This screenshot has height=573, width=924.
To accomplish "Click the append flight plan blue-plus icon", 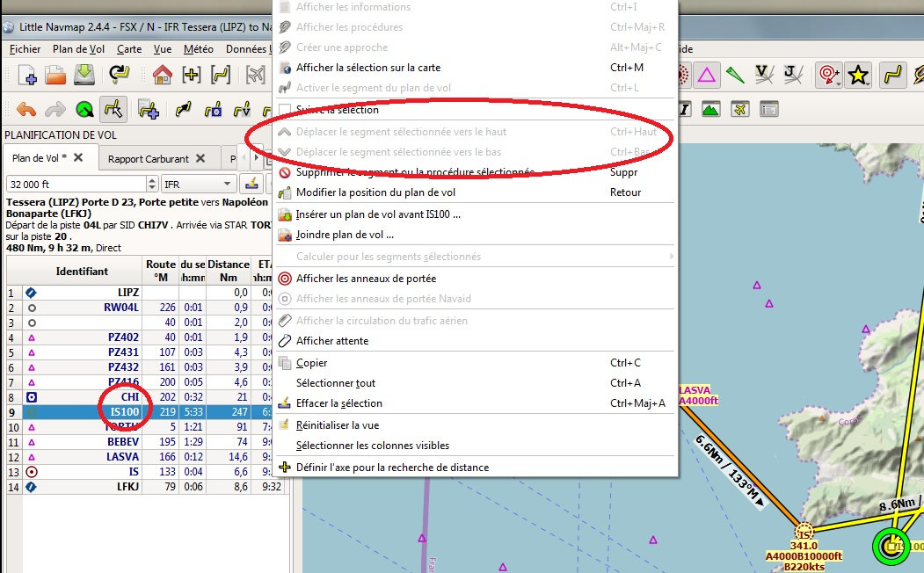I will pos(148,110).
